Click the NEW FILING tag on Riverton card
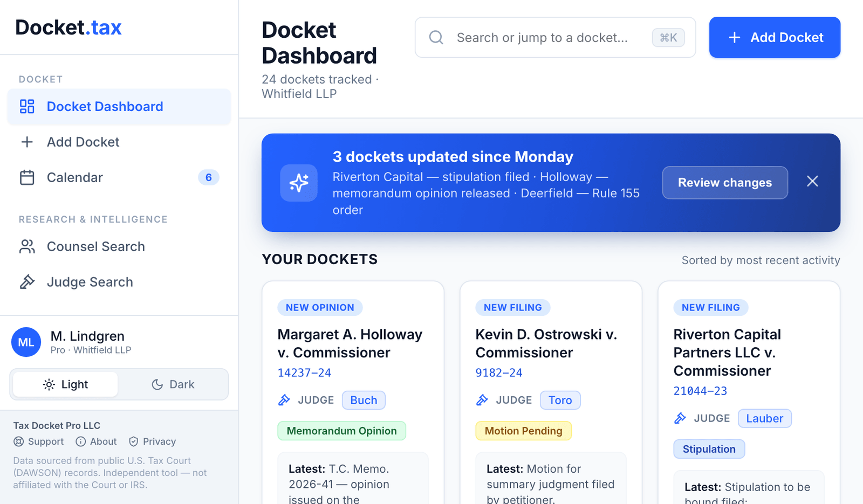863x504 pixels. [x=710, y=308]
